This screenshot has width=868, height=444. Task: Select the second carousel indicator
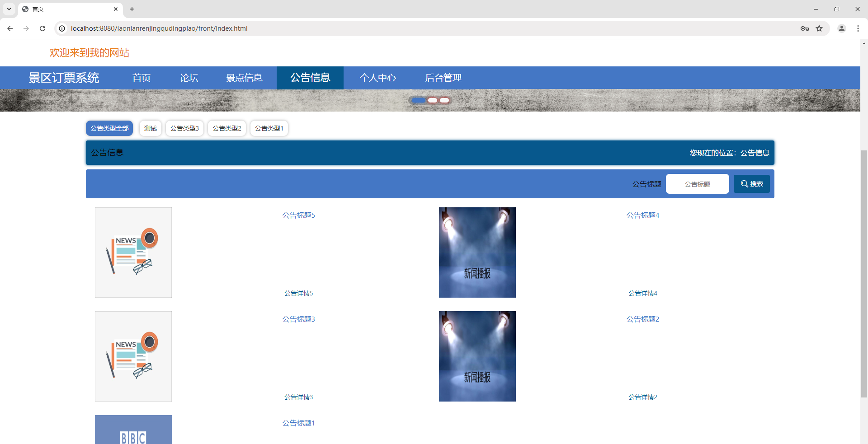pyautogui.click(x=433, y=100)
